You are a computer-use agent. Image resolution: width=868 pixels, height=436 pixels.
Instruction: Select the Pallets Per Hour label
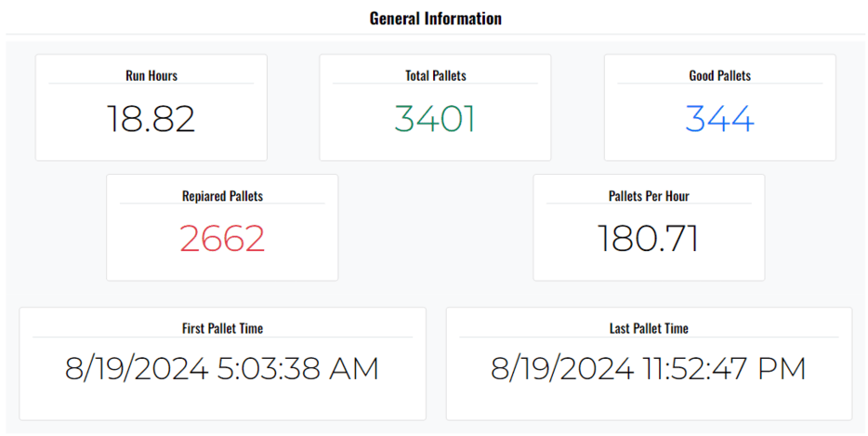[649, 196]
